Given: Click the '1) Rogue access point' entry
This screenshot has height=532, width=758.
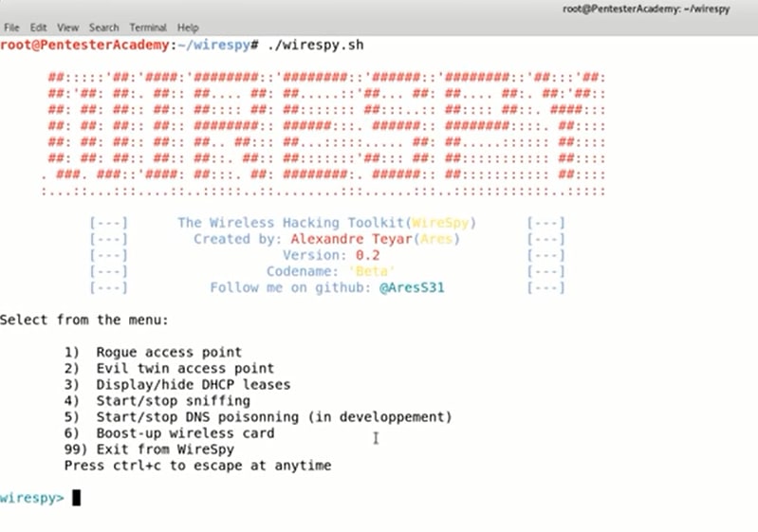Looking at the screenshot, I should point(153,352).
